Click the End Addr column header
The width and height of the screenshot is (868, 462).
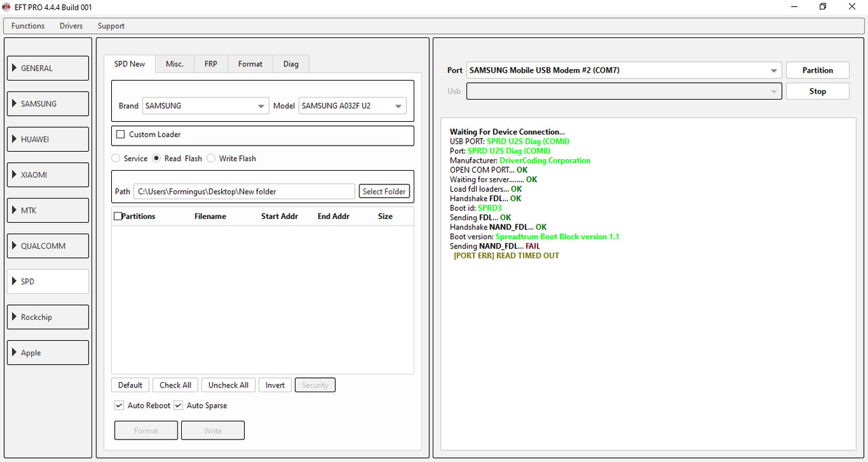coord(334,216)
